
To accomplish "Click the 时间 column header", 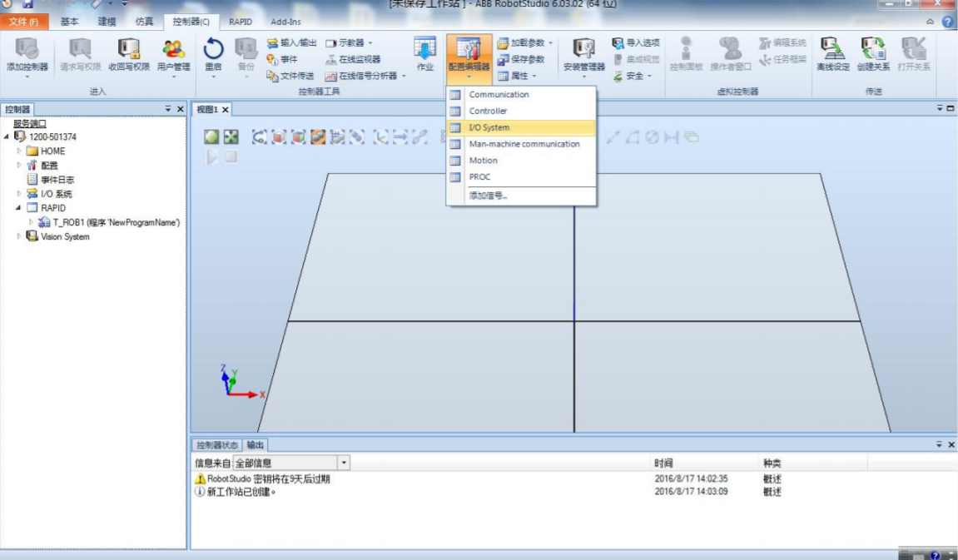I will [663, 463].
